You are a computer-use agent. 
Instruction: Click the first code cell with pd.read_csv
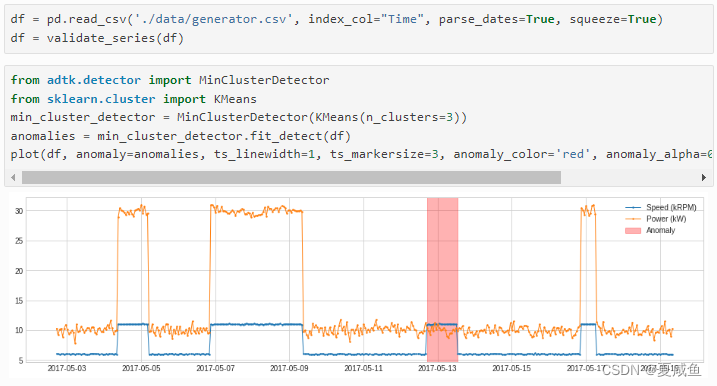pyautogui.click(x=359, y=29)
